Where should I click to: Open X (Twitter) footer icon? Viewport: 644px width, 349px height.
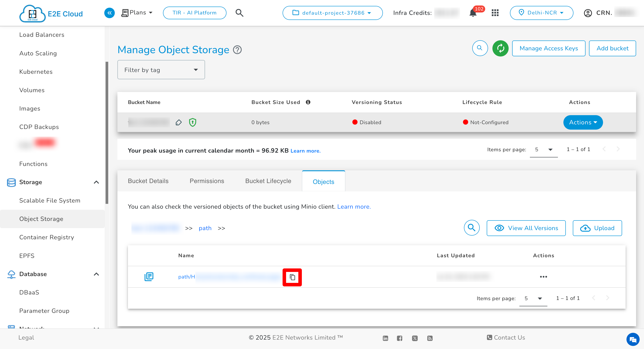coord(414,338)
